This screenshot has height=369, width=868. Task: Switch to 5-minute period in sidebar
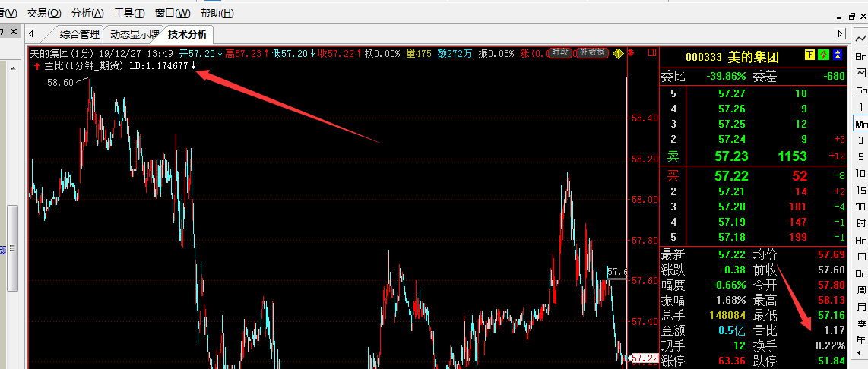click(x=861, y=157)
